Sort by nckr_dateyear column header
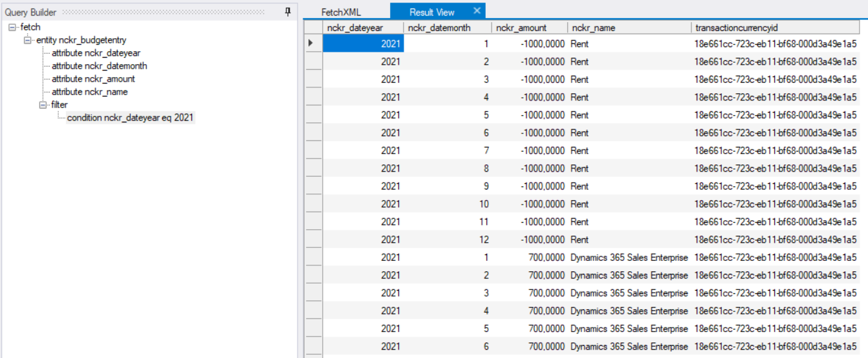The image size is (868, 358). click(363, 28)
